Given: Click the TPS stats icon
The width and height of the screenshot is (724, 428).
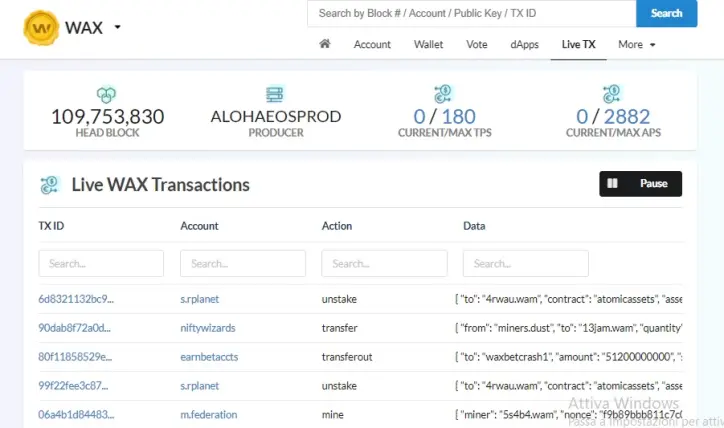Looking at the screenshot, I should pos(443,94).
